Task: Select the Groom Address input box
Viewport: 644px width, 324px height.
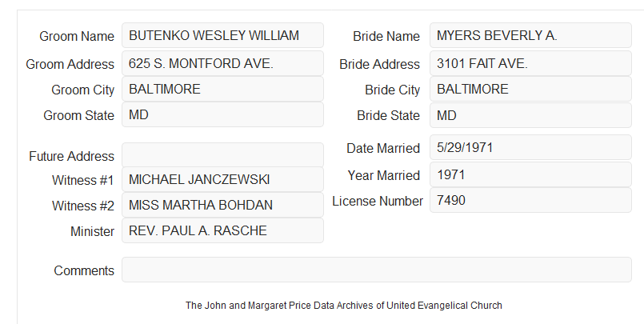Action: click(x=222, y=63)
